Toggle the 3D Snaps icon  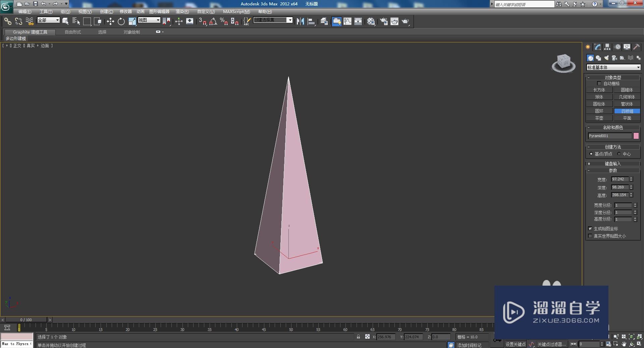(202, 21)
